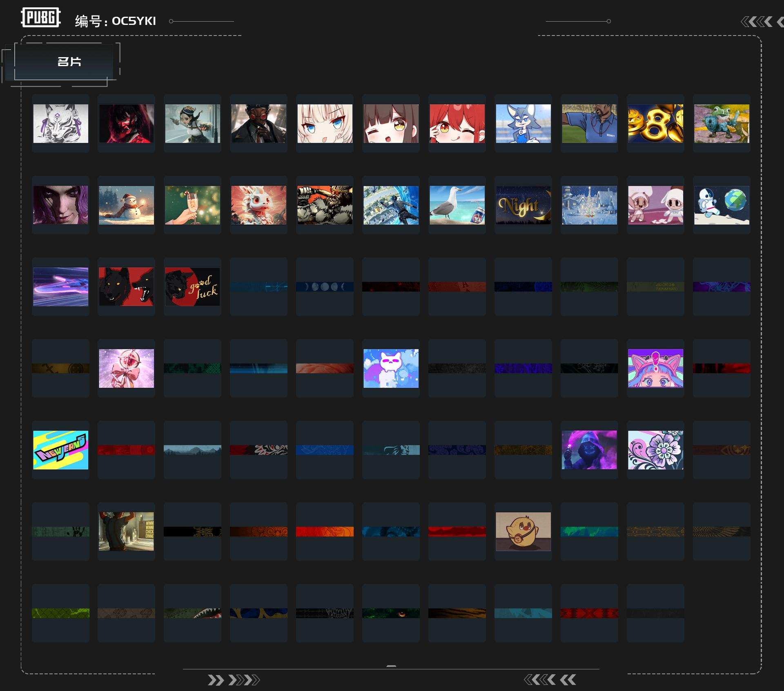Select the ID code text OC5YKI
Image resolution: width=784 pixels, height=691 pixels.
click(134, 21)
